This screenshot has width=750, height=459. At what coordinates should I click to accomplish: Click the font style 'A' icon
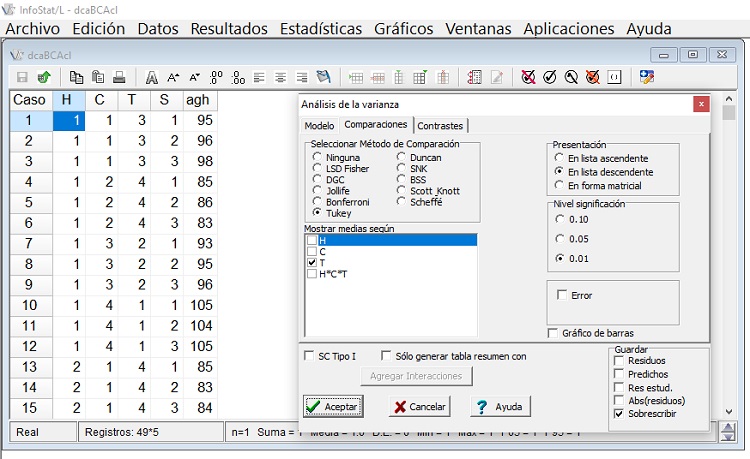click(151, 77)
